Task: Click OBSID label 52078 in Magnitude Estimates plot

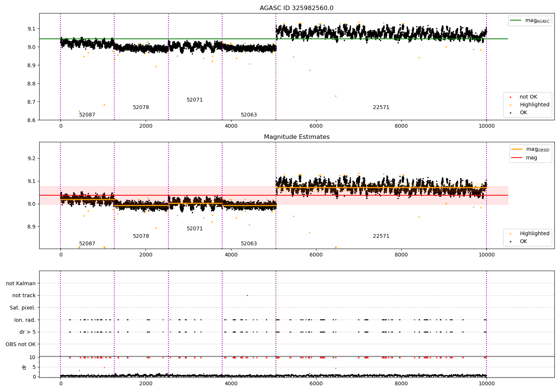Action: tap(141, 236)
